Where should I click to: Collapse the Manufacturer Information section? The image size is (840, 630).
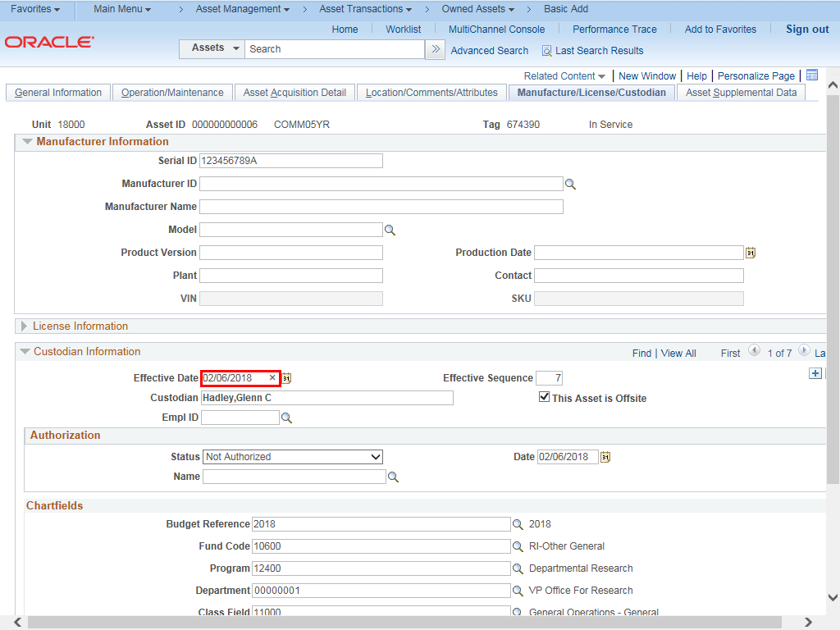(27, 142)
